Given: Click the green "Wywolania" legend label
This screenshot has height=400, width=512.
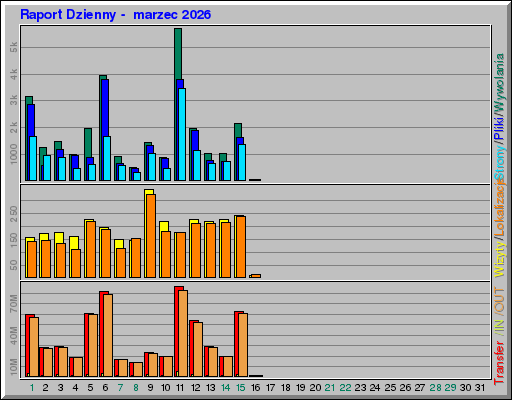Looking at the screenshot, I should pyautogui.click(x=499, y=82).
